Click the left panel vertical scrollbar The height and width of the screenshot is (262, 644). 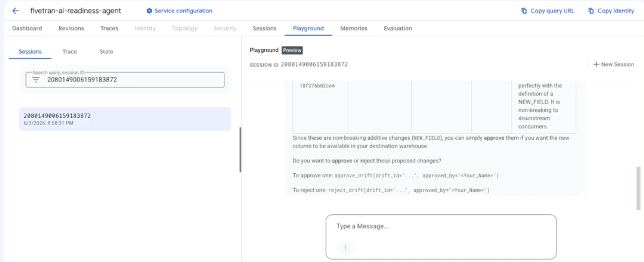click(240, 150)
